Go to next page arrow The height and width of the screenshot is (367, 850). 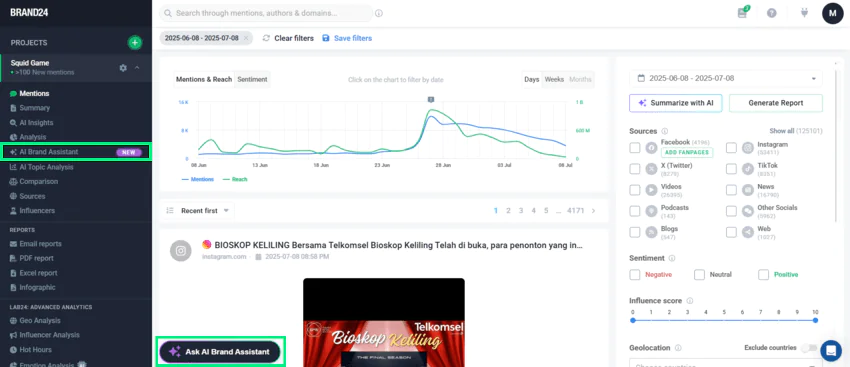tap(594, 211)
